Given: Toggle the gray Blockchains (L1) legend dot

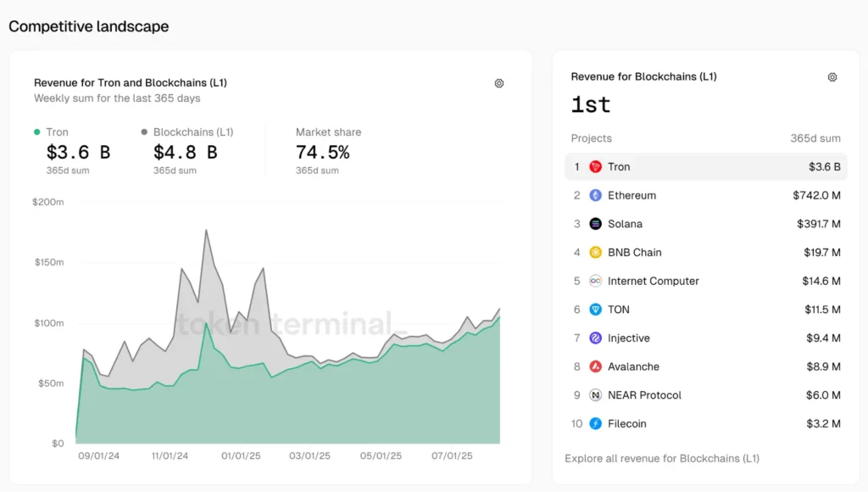Looking at the screenshot, I should pos(144,131).
